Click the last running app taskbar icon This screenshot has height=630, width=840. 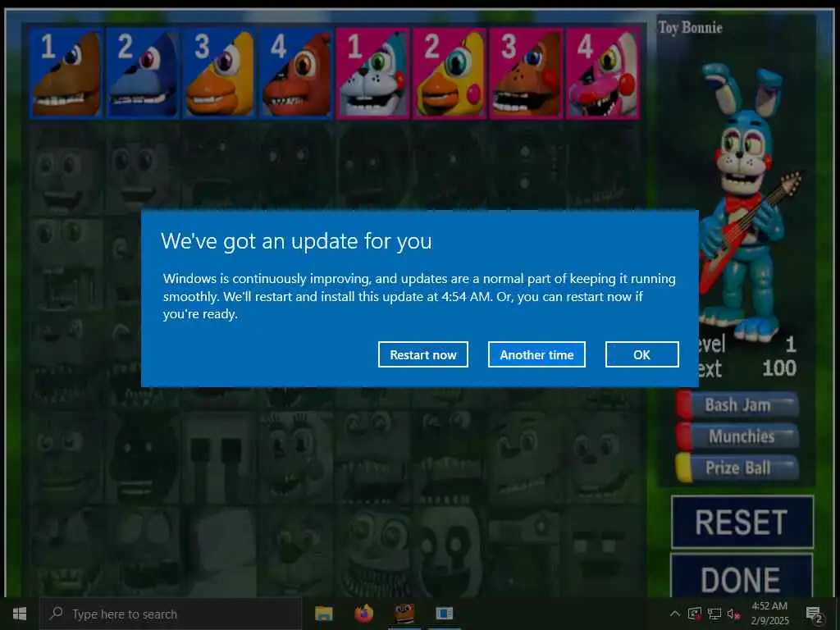(444, 614)
